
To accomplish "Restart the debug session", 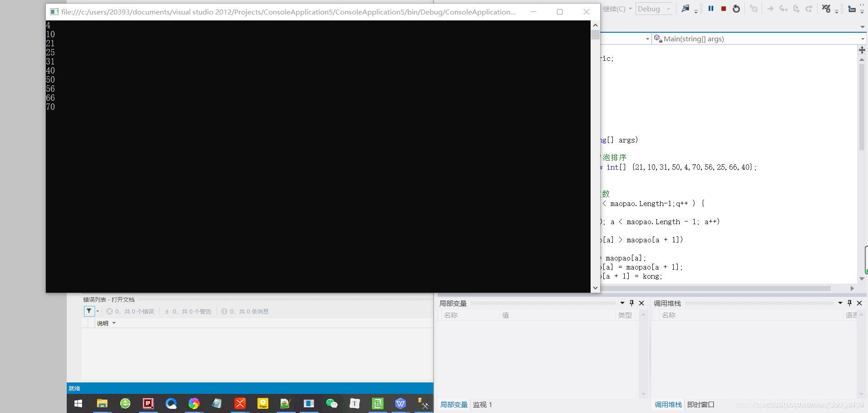I will point(736,9).
